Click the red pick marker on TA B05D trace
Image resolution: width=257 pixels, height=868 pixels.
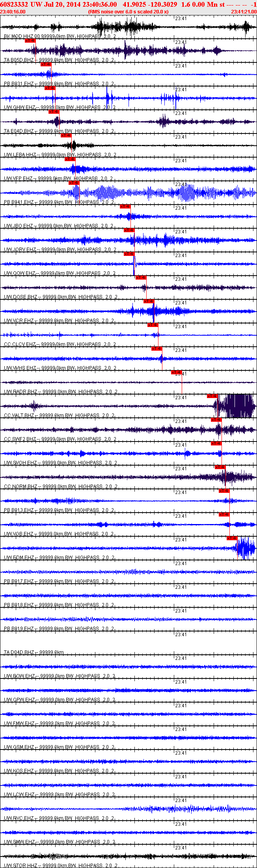point(30,41)
